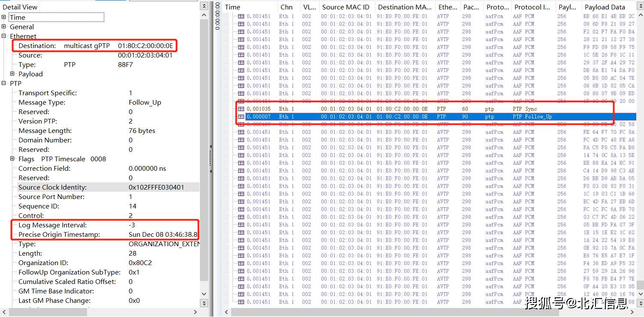The width and height of the screenshot is (644, 317).
Task: Click the Chn column header
Action: pos(286,7)
